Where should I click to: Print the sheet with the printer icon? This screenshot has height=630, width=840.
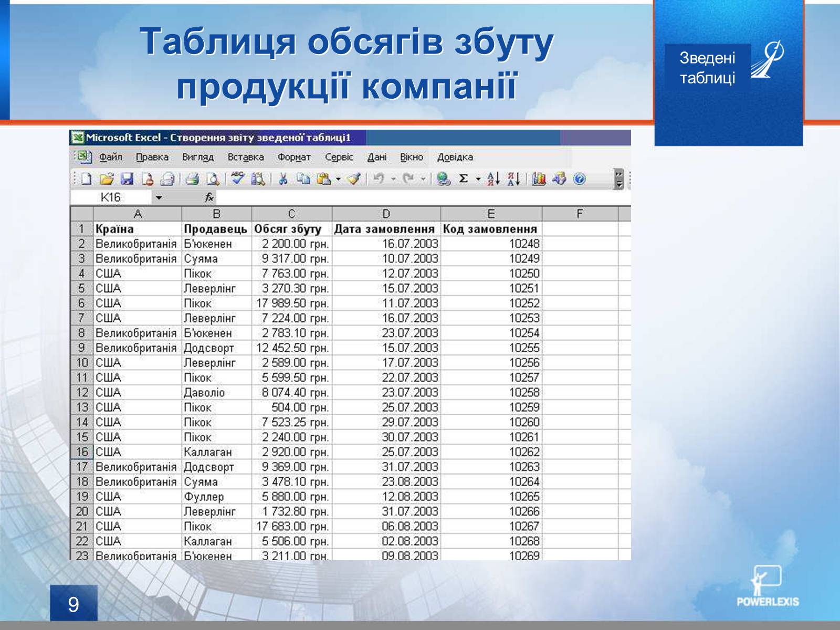click(192, 180)
